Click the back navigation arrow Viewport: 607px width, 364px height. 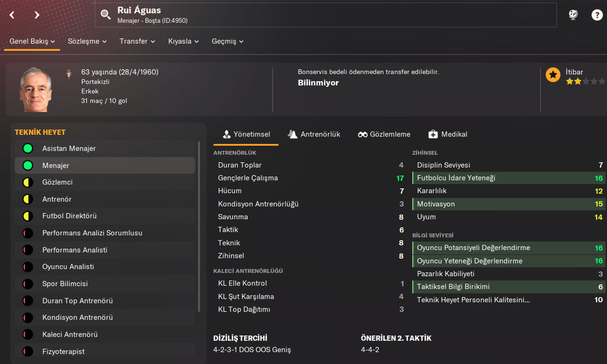12,15
